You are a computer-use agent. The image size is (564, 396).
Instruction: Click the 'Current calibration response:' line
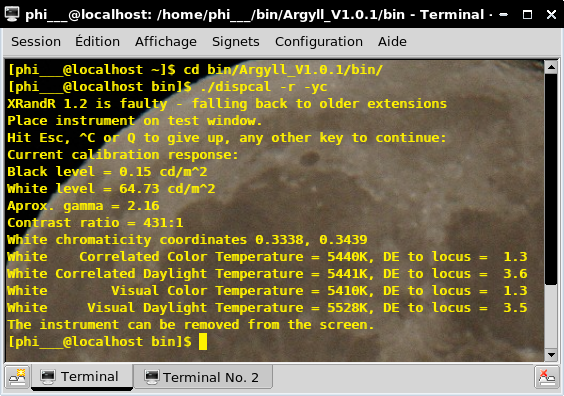[123, 155]
